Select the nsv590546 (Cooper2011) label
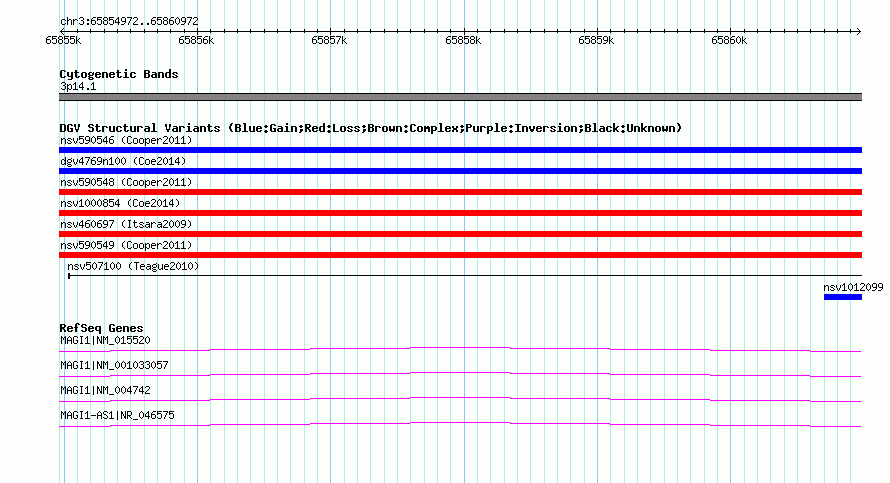The width and height of the screenshot is (890, 483). pos(126,140)
